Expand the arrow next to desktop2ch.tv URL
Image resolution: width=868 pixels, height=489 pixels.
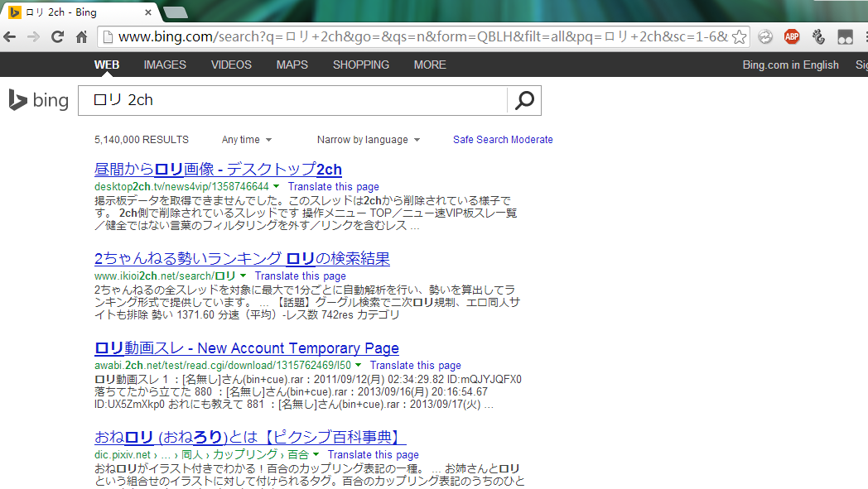(x=277, y=186)
